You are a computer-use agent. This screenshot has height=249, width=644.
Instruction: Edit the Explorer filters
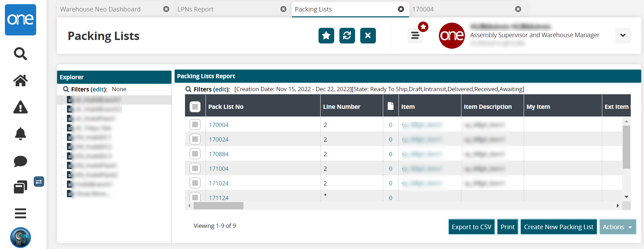(x=98, y=89)
